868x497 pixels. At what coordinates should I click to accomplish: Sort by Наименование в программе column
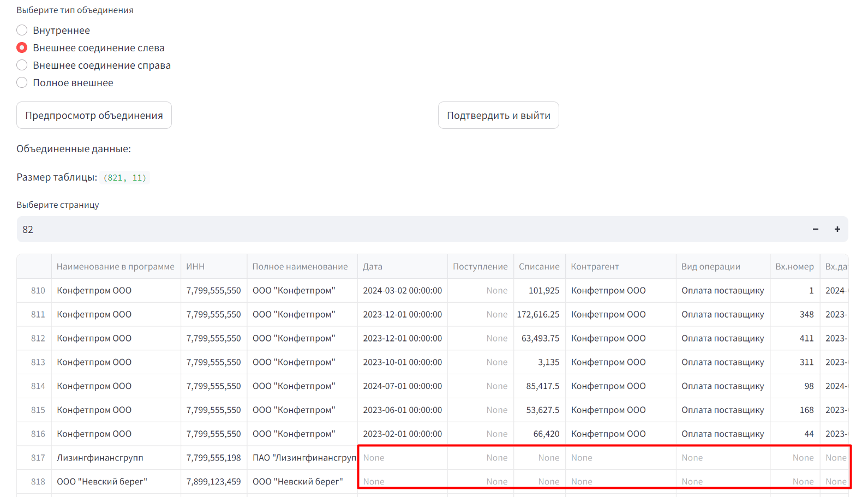coord(115,267)
